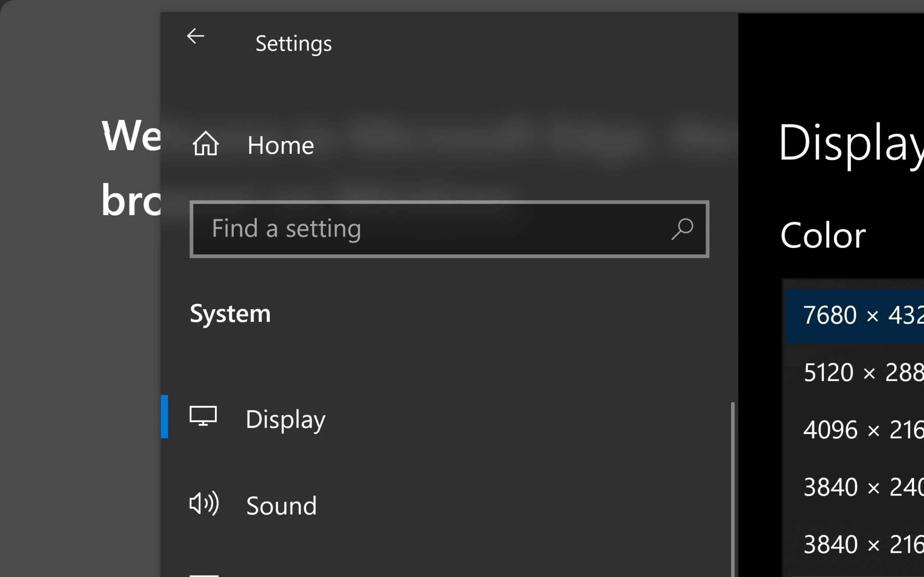924x577 pixels.
Task: Click the Sound speaker icon
Action: click(204, 503)
